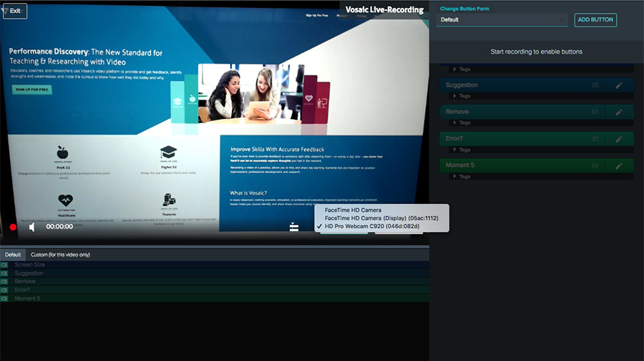The image size is (644, 361).
Task: Click the CS badge on the Suggestion timeline row
Action: 4,273
